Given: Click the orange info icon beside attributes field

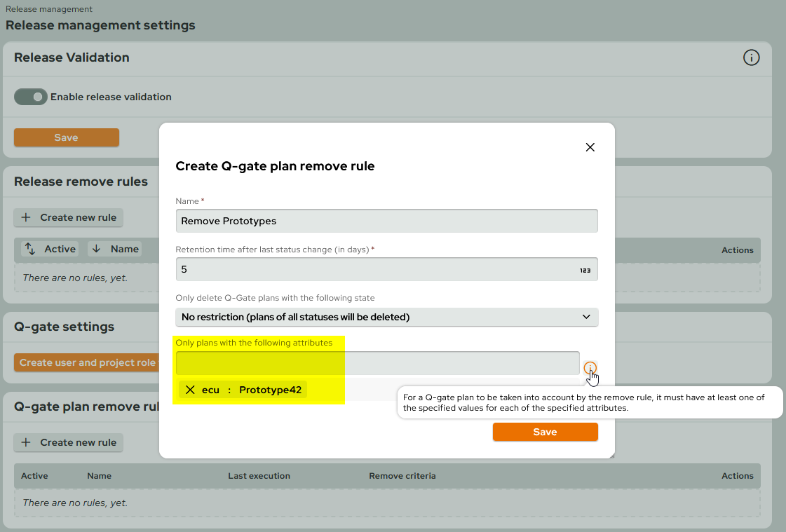Looking at the screenshot, I should pyautogui.click(x=590, y=368).
